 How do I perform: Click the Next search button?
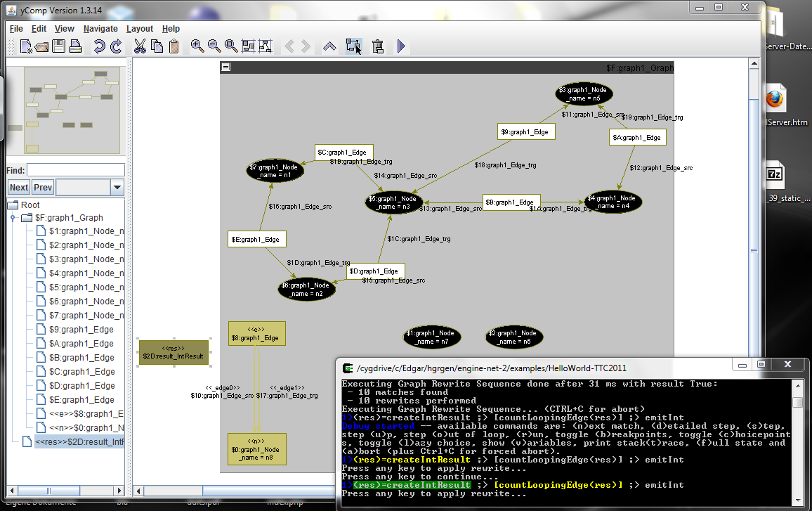19,188
